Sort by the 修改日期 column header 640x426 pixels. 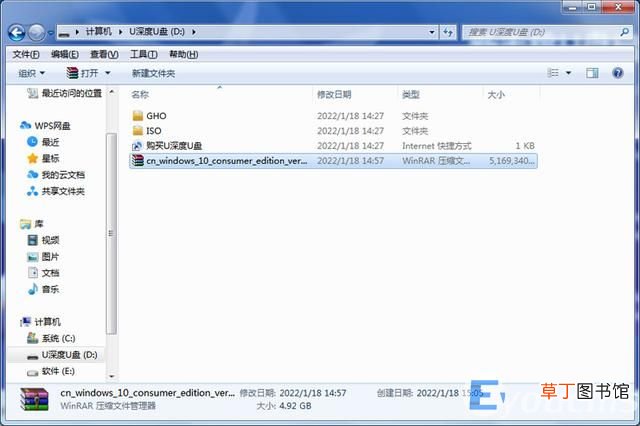334,95
